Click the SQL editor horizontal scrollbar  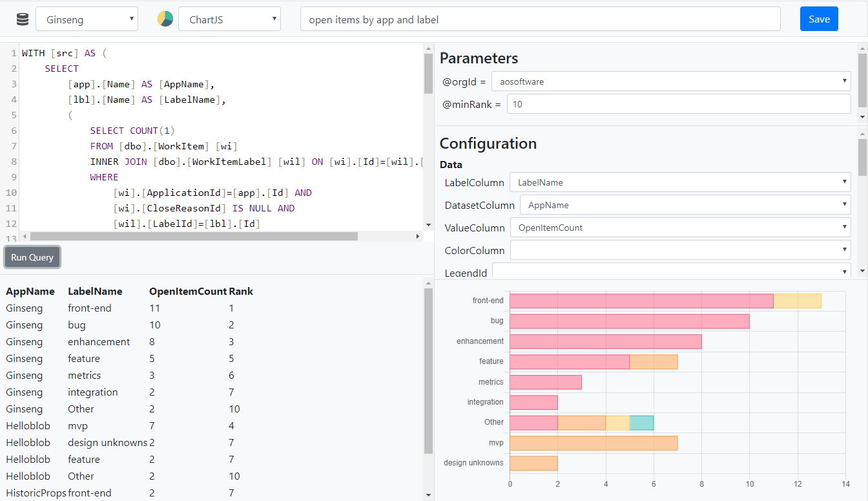194,237
